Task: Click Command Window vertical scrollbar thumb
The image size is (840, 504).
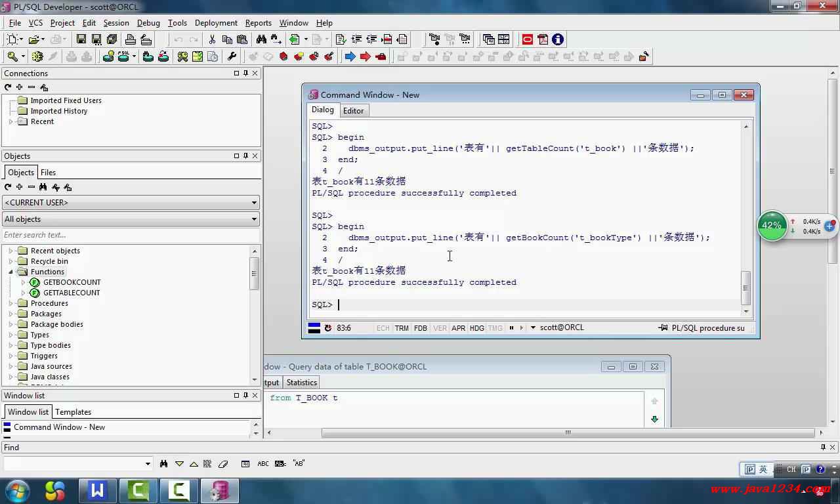Action: coord(746,287)
